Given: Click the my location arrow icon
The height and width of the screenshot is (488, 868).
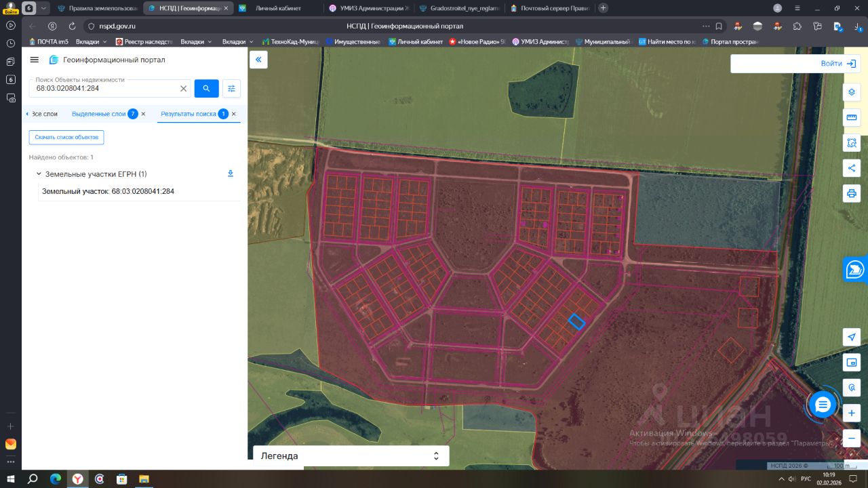Looking at the screenshot, I should tap(852, 338).
